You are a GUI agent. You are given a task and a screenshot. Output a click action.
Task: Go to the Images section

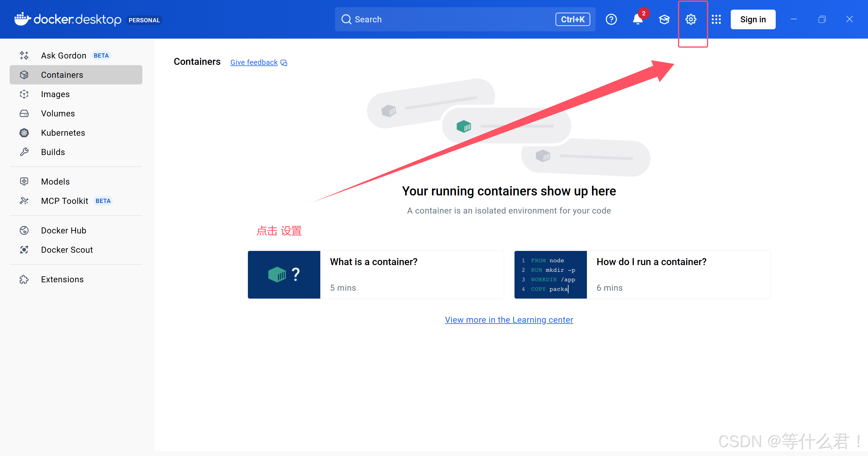55,94
